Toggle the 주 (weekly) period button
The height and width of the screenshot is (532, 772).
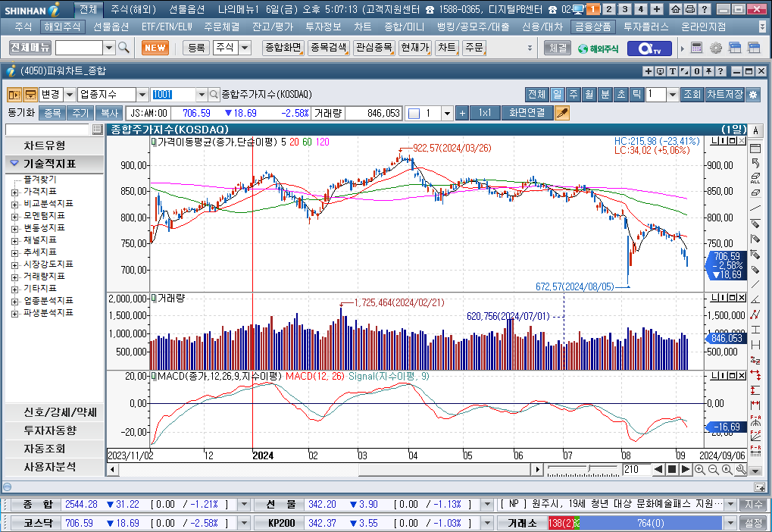click(573, 95)
